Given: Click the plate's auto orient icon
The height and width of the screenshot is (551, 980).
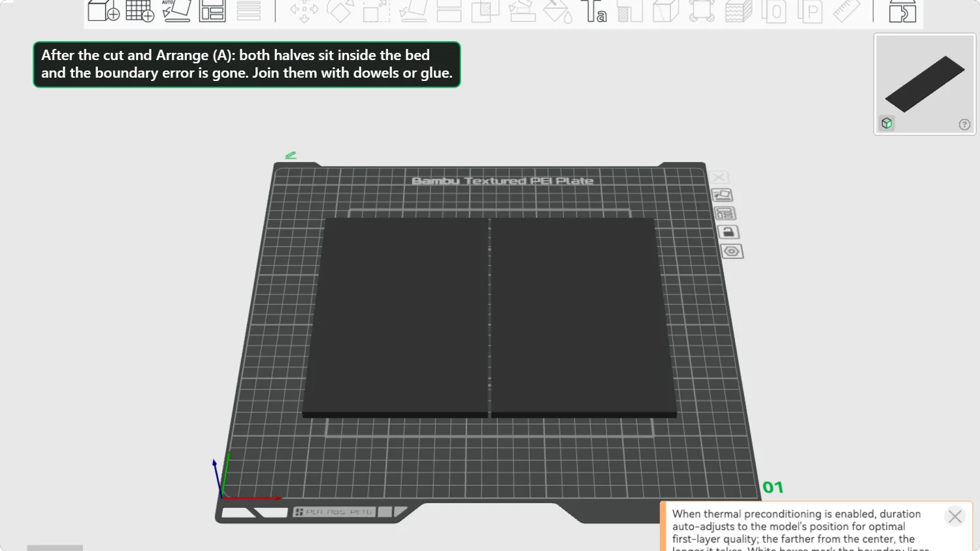Looking at the screenshot, I should point(722,195).
